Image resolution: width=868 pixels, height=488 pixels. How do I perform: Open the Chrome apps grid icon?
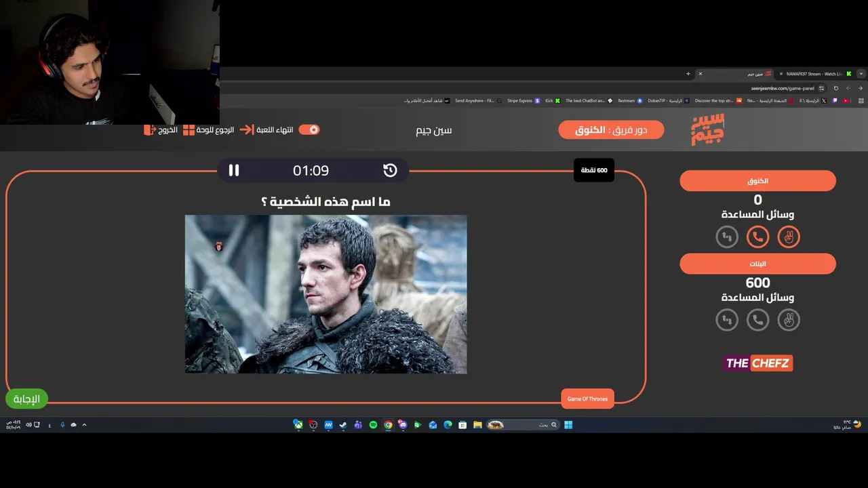861,101
